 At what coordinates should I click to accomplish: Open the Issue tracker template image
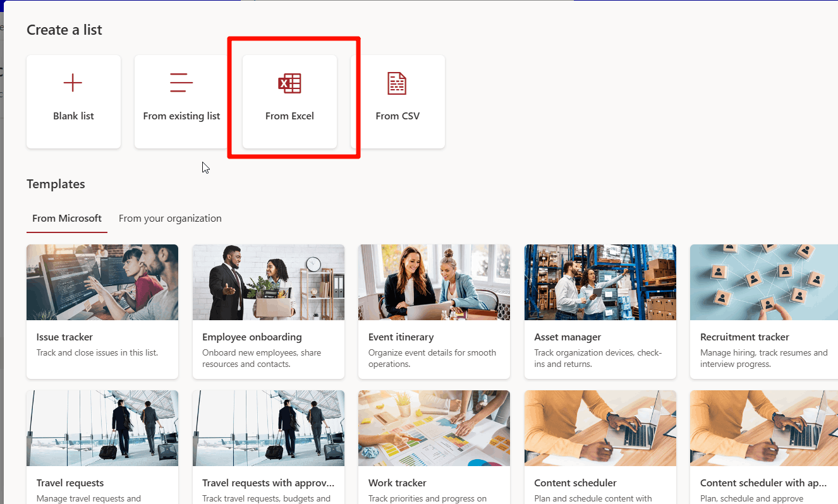pyautogui.click(x=102, y=282)
